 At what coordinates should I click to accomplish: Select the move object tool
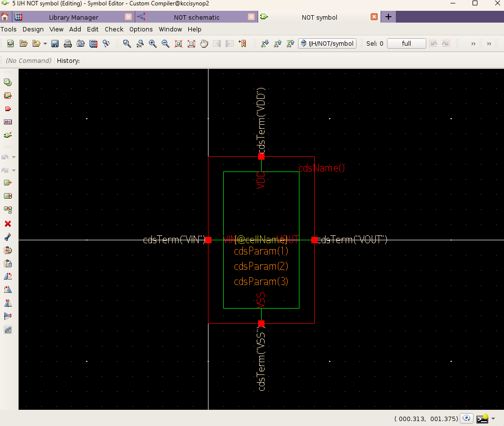tap(8, 183)
